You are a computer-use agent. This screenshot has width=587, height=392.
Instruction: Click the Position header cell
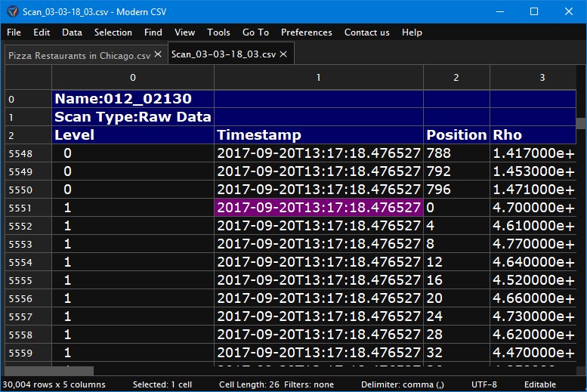coord(456,135)
